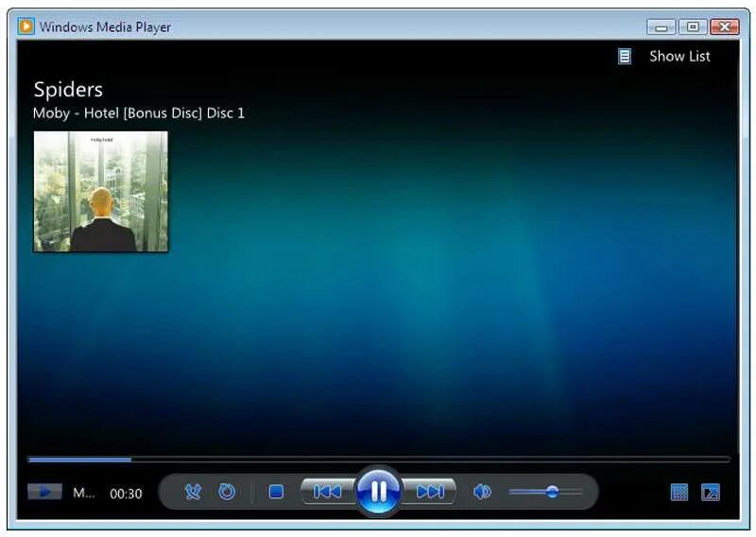This screenshot has height=537, width=756.
Task: Click the Windows Media Player title bar icon
Action: point(26,26)
